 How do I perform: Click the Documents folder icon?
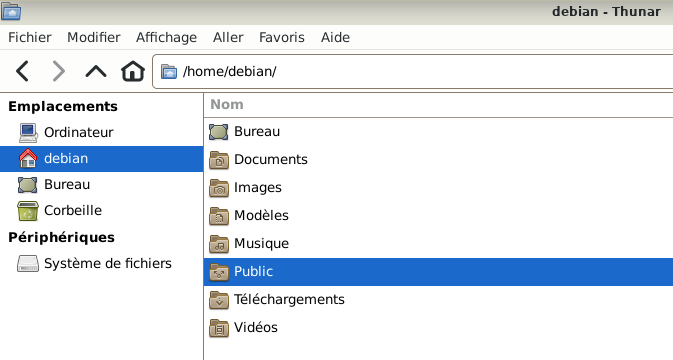(x=219, y=160)
